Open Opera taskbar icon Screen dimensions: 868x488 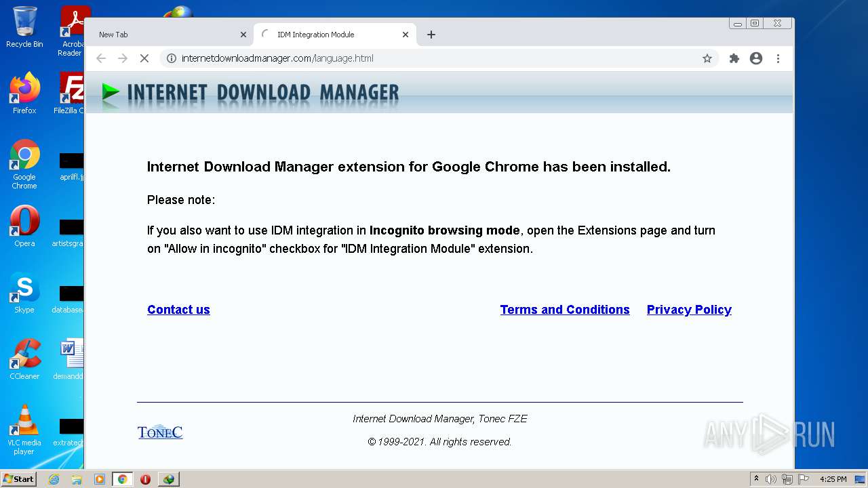tap(145, 479)
